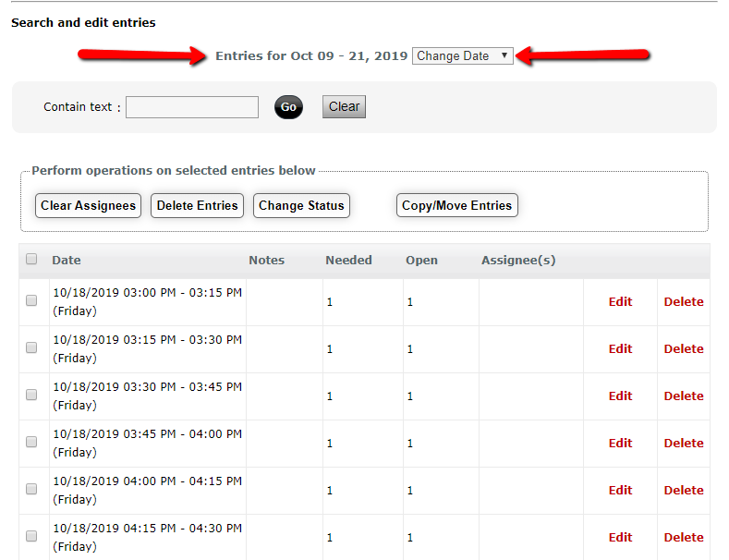Click the Assignee(s) column header

click(518, 261)
